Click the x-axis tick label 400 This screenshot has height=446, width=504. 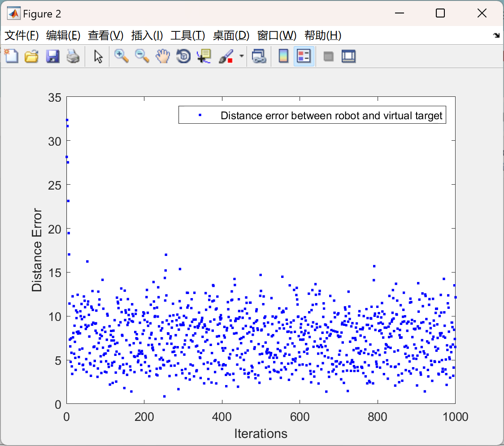(222, 417)
